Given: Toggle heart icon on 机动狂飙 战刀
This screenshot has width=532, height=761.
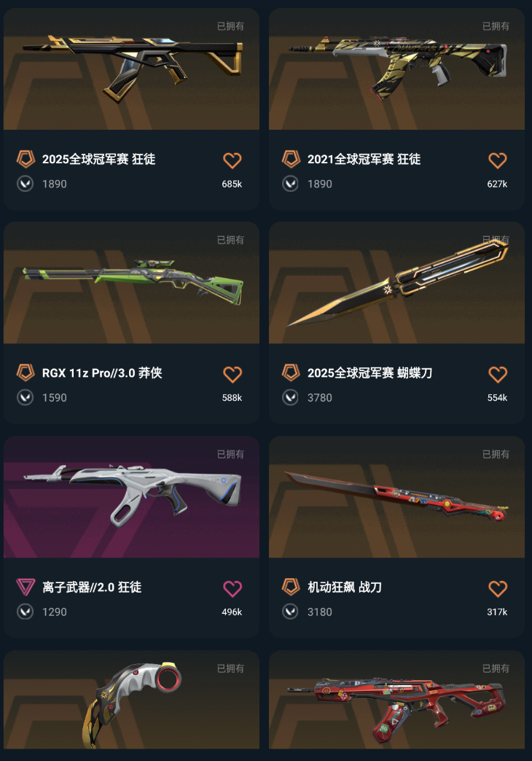Looking at the screenshot, I should click(498, 588).
